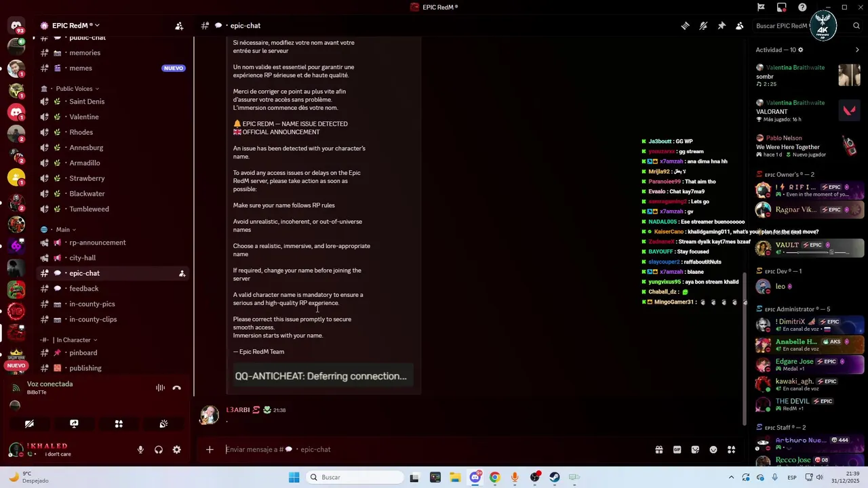Click the plus attachment button in message bar

(210, 449)
